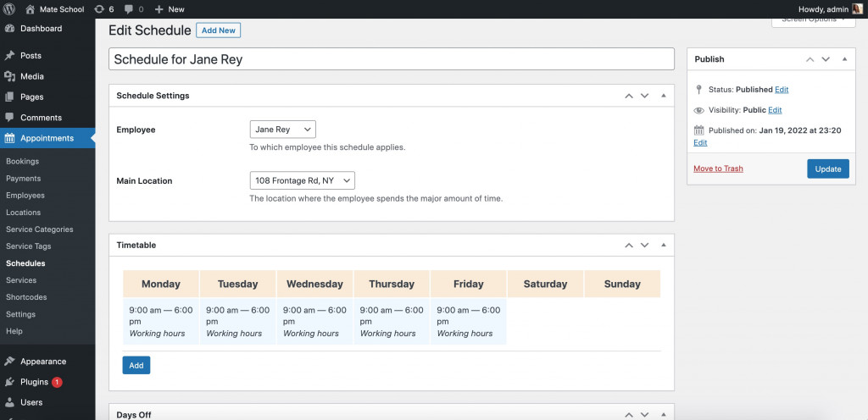Expand the Screen Options tab
The image size is (868, 420).
[x=813, y=19]
